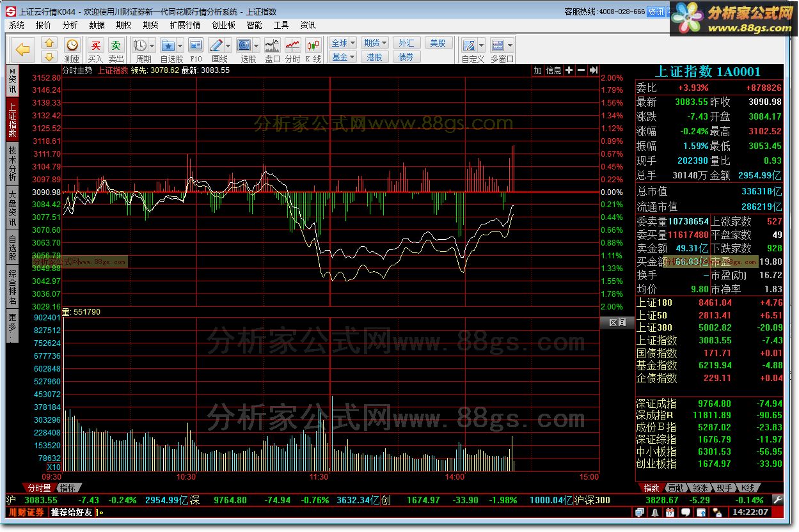This screenshot has height=532, width=799.
Task: Open the 全球 global markets dropdown
Action: [343, 43]
